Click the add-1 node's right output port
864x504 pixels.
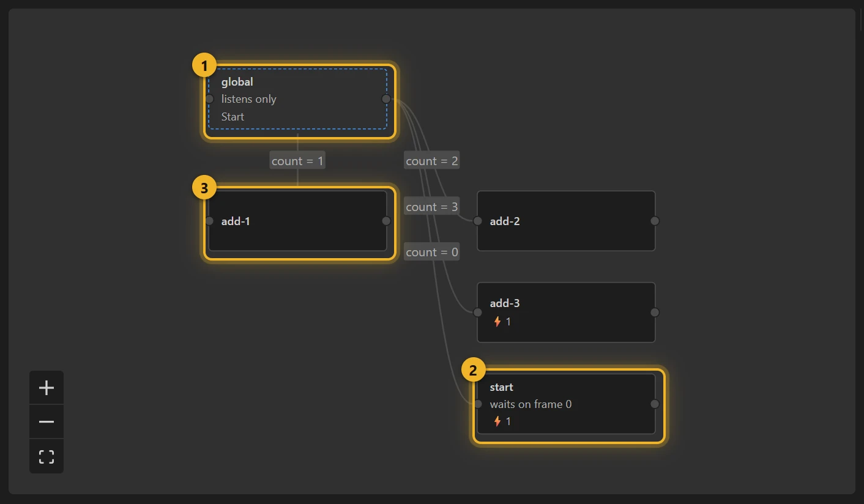coord(386,221)
